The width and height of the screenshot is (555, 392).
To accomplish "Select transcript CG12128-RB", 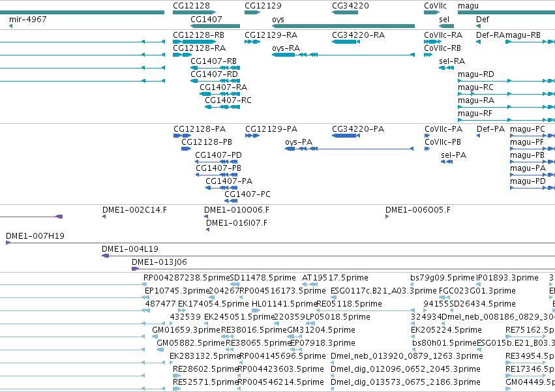I will pos(194,42).
